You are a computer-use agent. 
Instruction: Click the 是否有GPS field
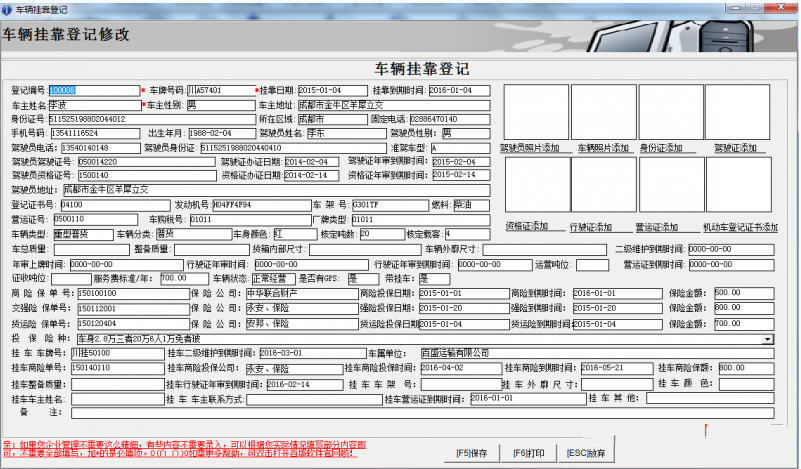[x=363, y=279]
